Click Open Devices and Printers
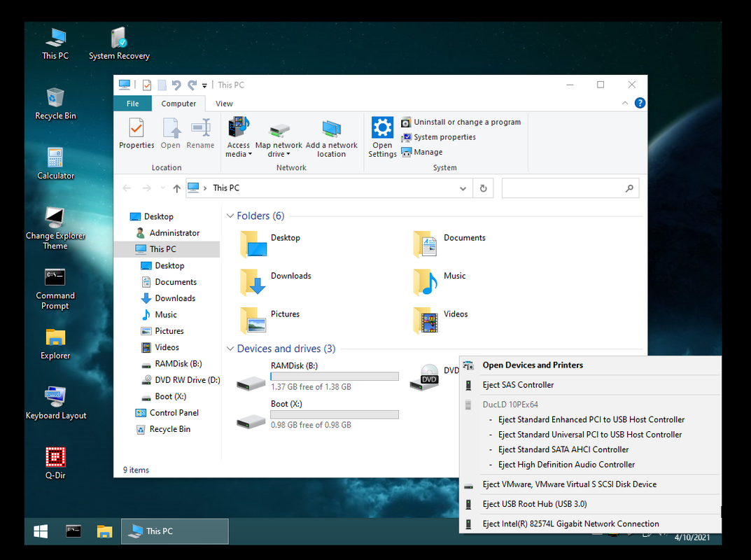This screenshot has width=751, height=560. pyautogui.click(x=590, y=365)
